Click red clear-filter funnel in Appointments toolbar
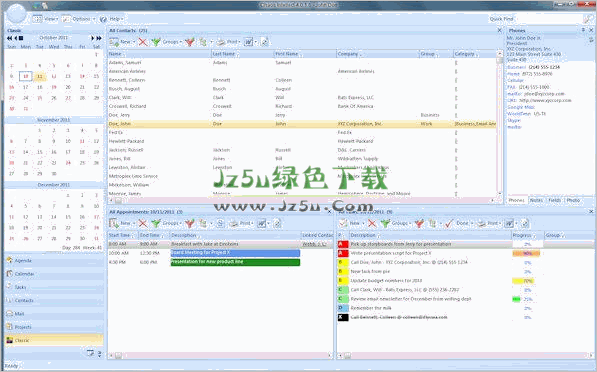This screenshot has width=597, height=372. click(x=189, y=223)
